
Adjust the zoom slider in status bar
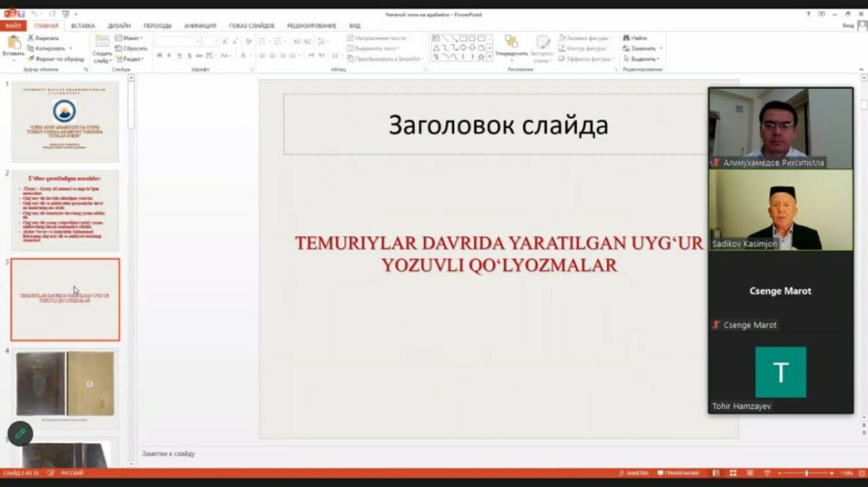coord(805,473)
